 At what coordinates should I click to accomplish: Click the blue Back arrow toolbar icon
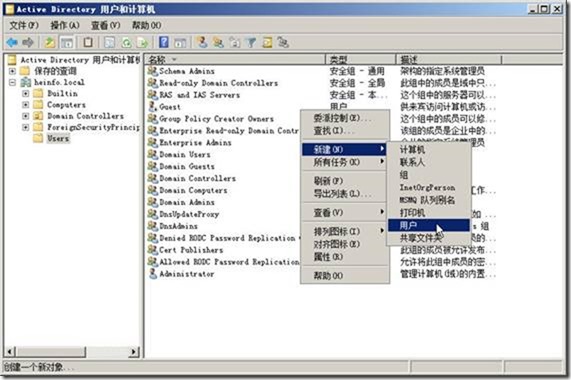coord(12,43)
